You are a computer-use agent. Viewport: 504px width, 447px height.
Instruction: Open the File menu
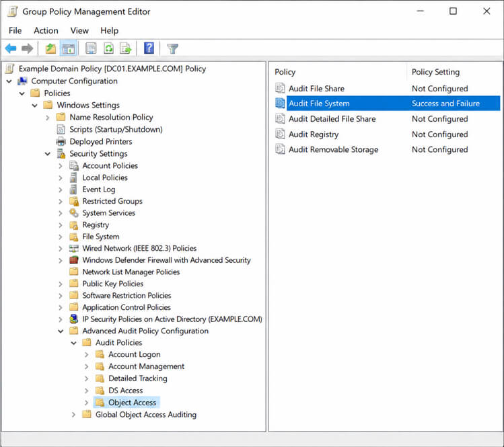coord(15,30)
